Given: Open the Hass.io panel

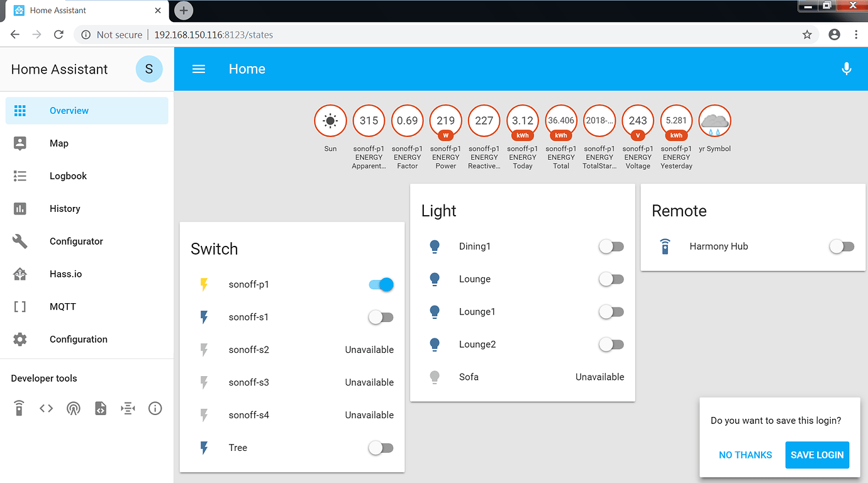Looking at the screenshot, I should pyautogui.click(x=65, y=274).
